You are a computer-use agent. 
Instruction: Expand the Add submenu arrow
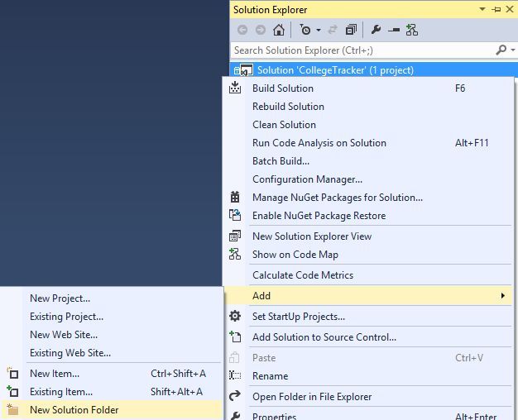[502, 296]
